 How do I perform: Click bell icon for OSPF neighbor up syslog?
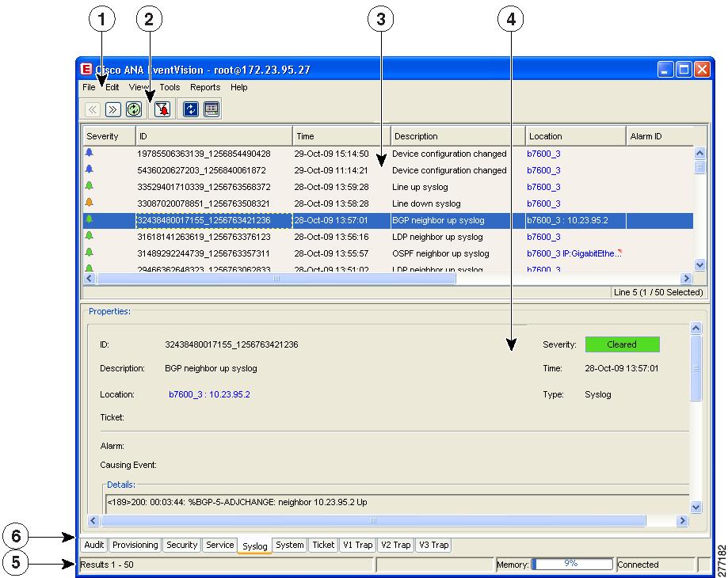click(90, 253)
